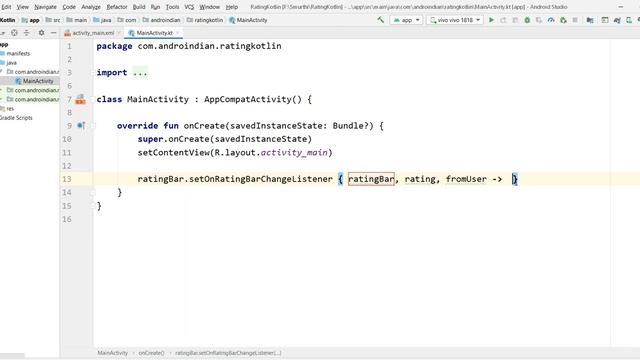The image size is (640, 360).
Task: Click the ratingBar.setOnRatingBarChangeListener bottom breadcrumb
Action: pos(228,353)
